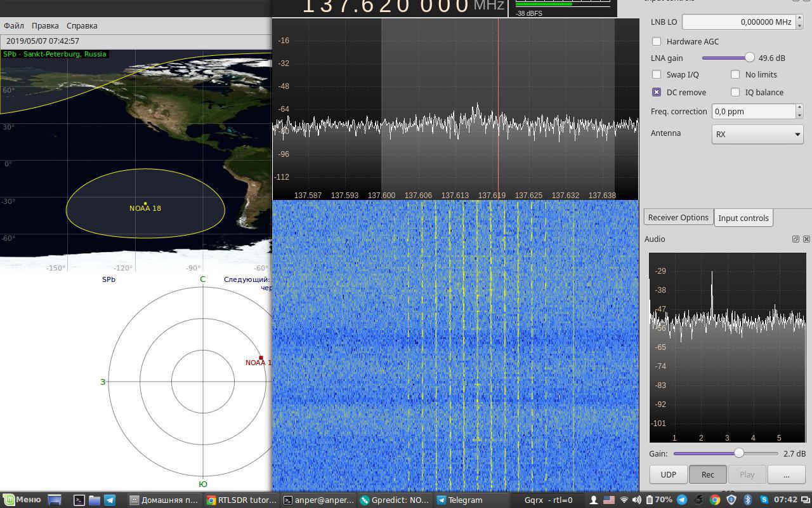Viewport: 812px width, 508px height.
Task: Click the show desktop icon in panel
Action: [55, 500]
